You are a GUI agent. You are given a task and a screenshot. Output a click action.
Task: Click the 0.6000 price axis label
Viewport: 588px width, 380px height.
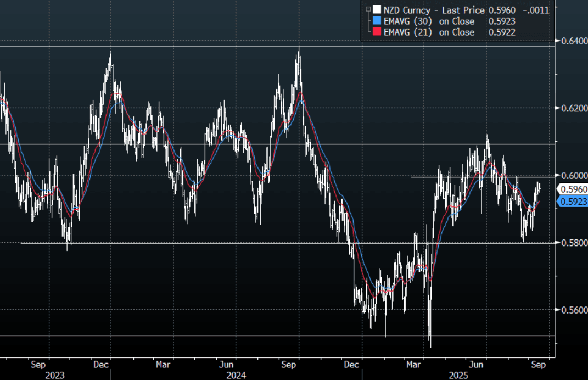(x=572, y=176)
